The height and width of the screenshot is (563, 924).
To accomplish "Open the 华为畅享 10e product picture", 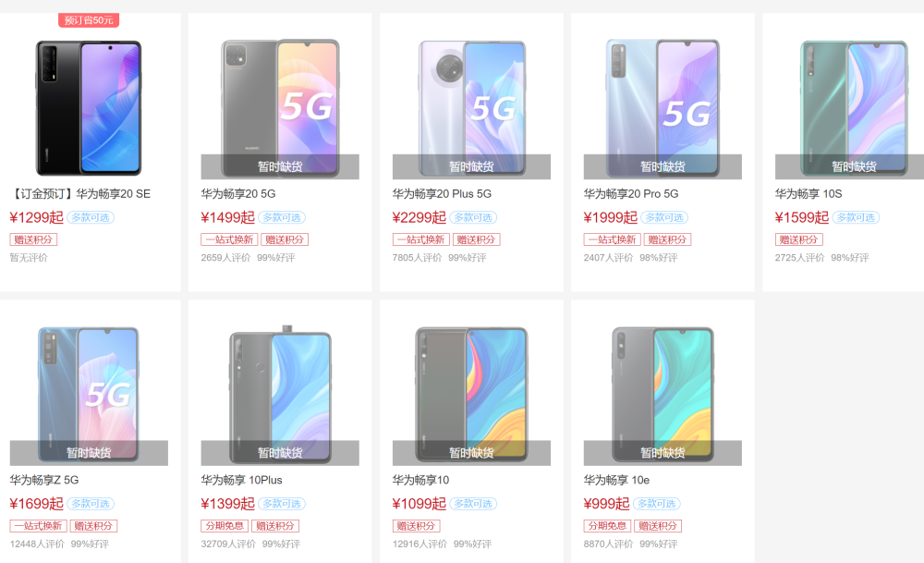I will (x=663, y=395).
